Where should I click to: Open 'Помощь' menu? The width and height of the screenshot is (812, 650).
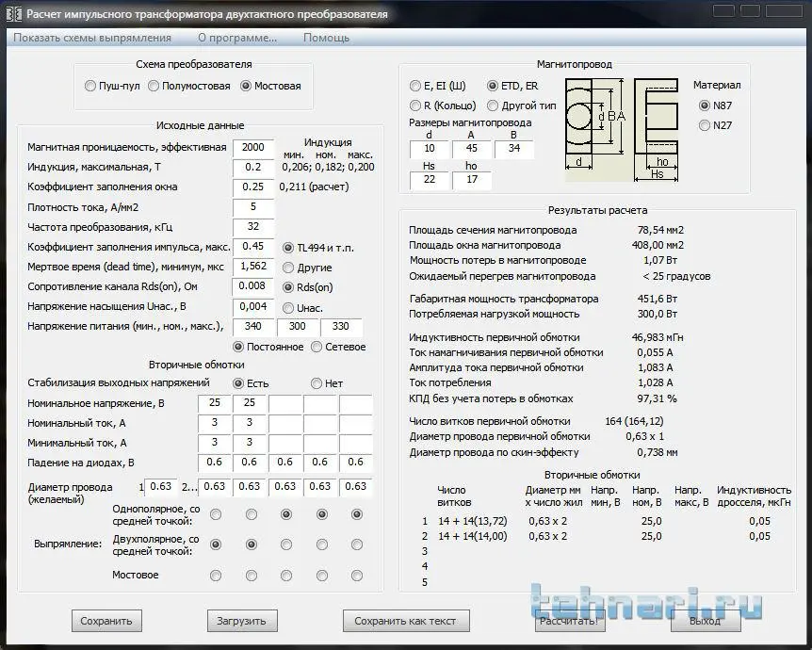[326, 38]
